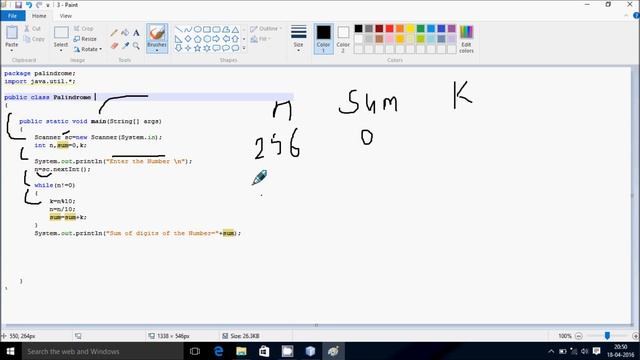640x360 pixels.
Task: Click the zoom slider thumb
Action: coord(607,336)
